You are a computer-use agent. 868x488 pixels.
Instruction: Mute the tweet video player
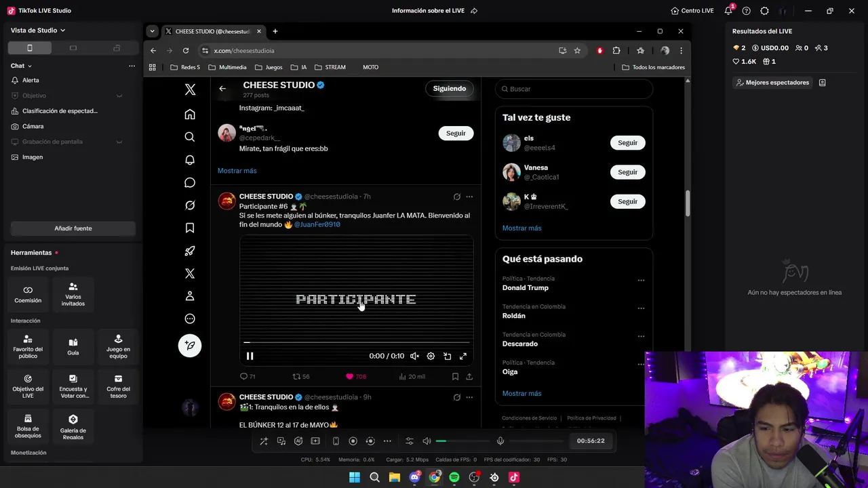(x=414, y=356)
